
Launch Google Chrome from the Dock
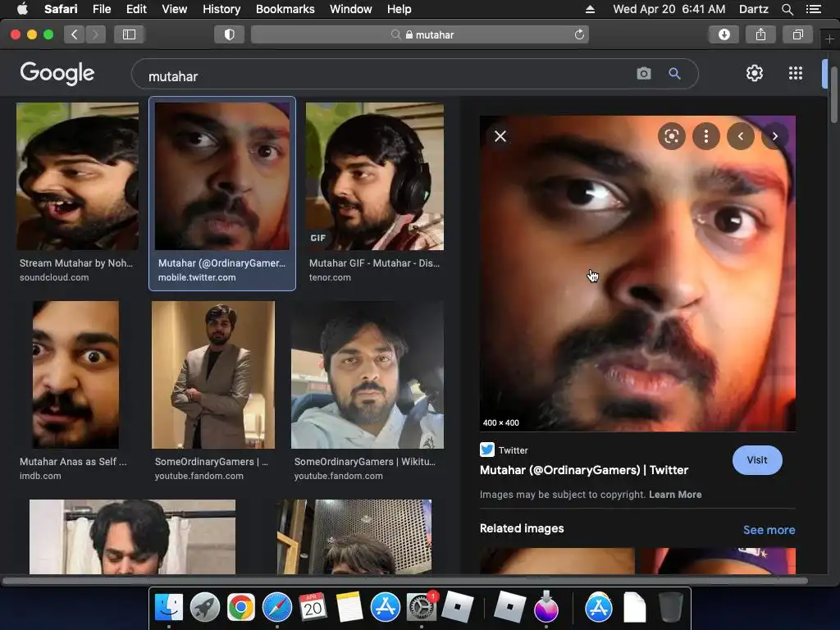(x=240, y=608)
